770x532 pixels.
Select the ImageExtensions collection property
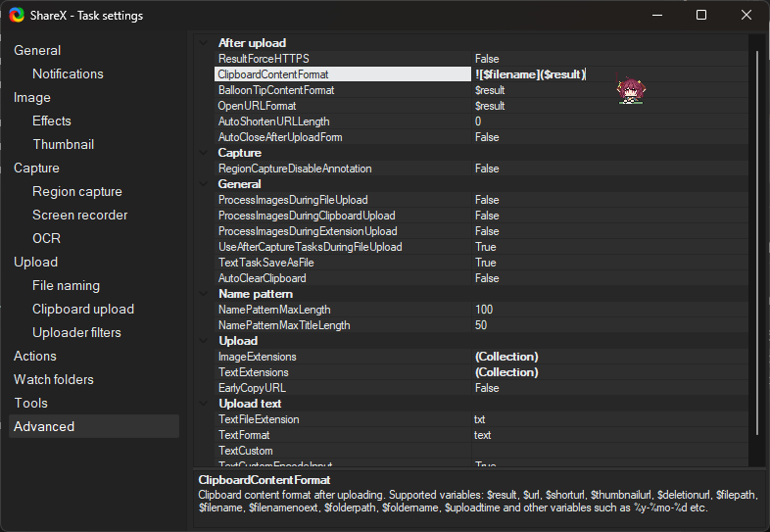pyautogui.click(x=257, y=357)
